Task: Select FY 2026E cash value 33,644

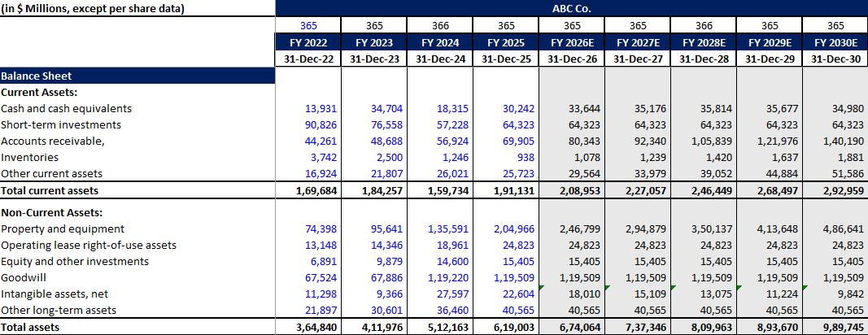Action: pyautogui.click(x=585, y=108)
